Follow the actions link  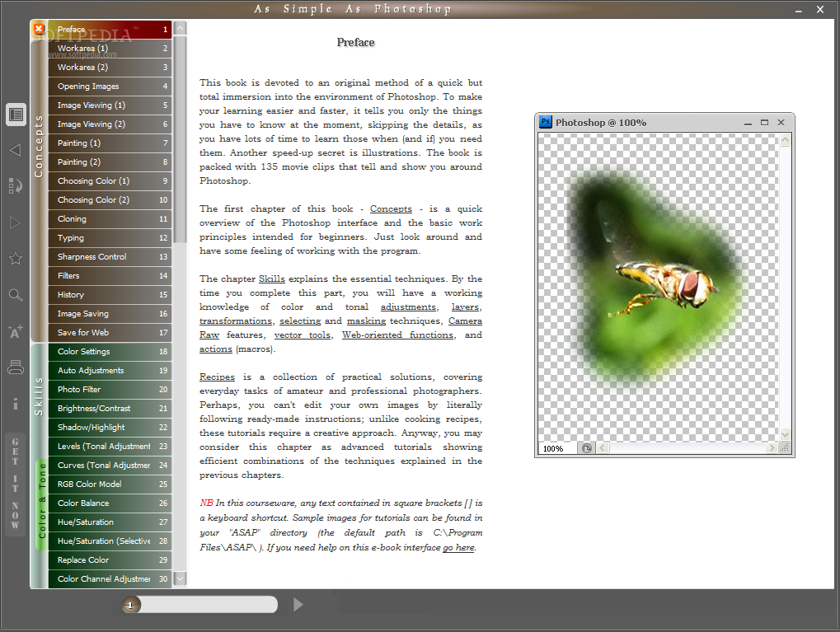pos(216,349)
